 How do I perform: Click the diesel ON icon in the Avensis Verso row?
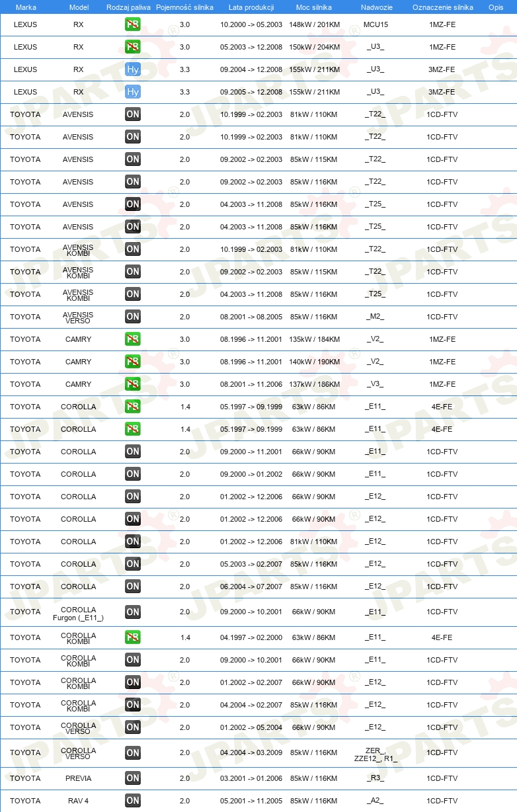click(x=133, y=317)
